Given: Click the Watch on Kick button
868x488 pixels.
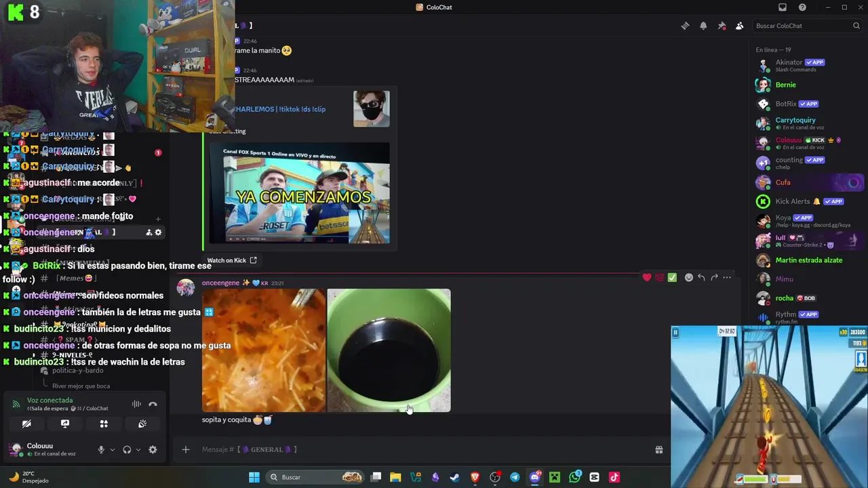Looking at the screenshot, I should 232,260.
